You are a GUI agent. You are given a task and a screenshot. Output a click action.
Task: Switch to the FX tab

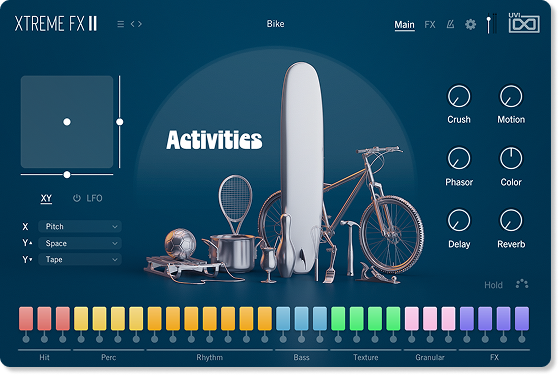coord(430,25)
